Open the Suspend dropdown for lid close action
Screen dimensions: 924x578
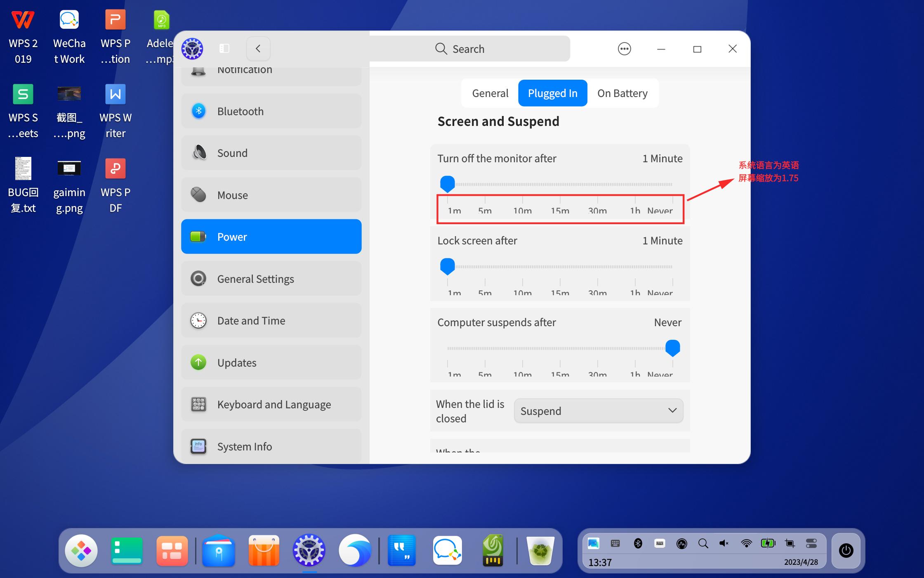598,410
